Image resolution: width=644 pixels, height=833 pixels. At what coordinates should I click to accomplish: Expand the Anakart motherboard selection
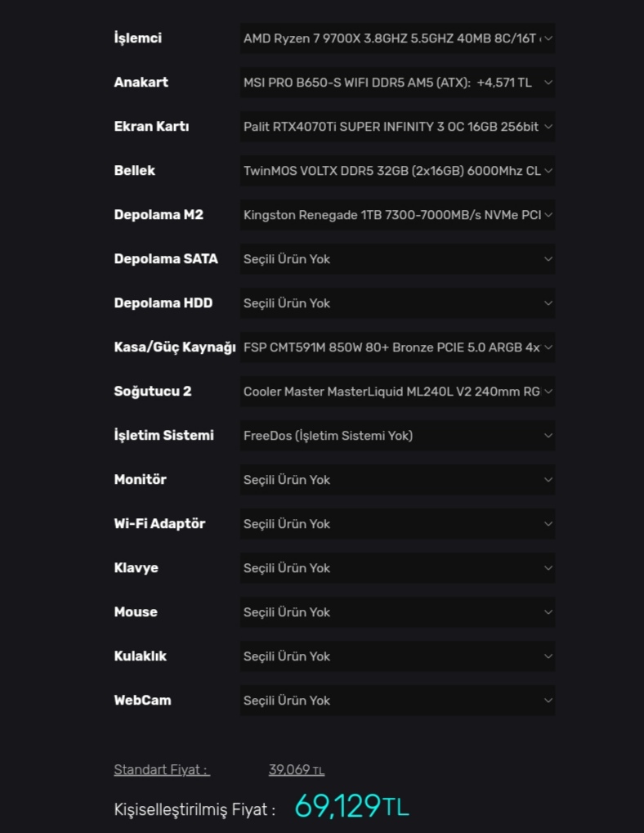click(x=397, y=83)
